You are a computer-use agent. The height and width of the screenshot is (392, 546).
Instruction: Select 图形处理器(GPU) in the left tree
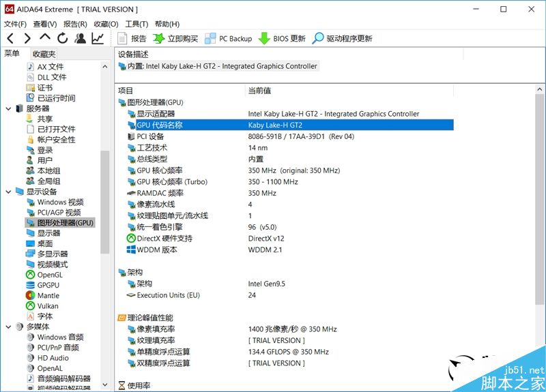click(60, 223)
